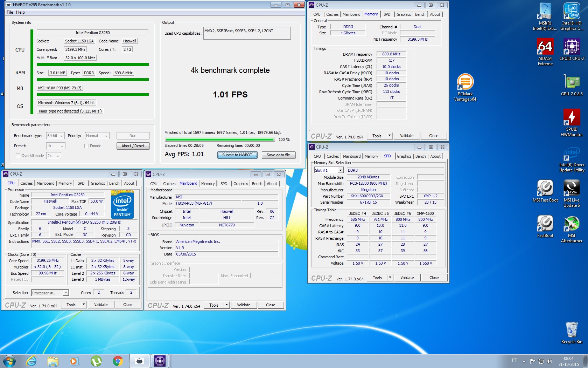
Task: Open the Recycle Bin
Action: [x=572, y=333]
